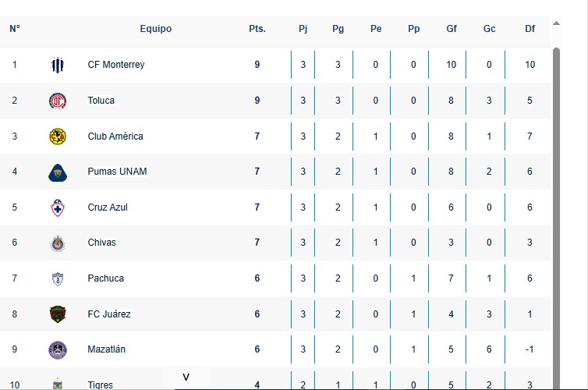
Task: Click the Equipo column header
Action: (156, 29)
